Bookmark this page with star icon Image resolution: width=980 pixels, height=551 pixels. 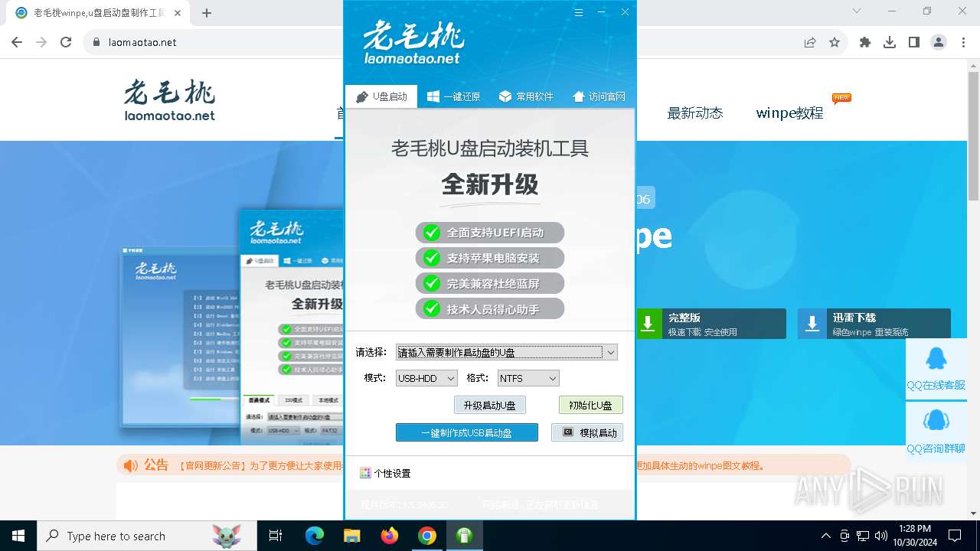click(x=835, y=42)
